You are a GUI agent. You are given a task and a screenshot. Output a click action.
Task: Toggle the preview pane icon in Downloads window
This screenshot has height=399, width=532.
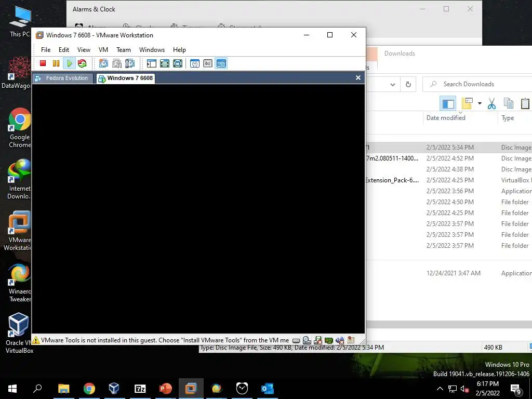[x=448, y=103]
